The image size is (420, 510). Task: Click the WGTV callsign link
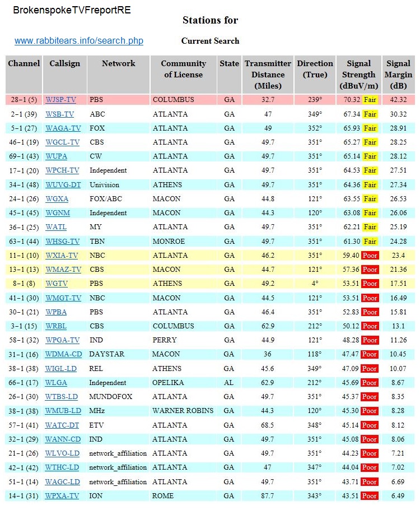pyautogui.click(x=57, y=284)
